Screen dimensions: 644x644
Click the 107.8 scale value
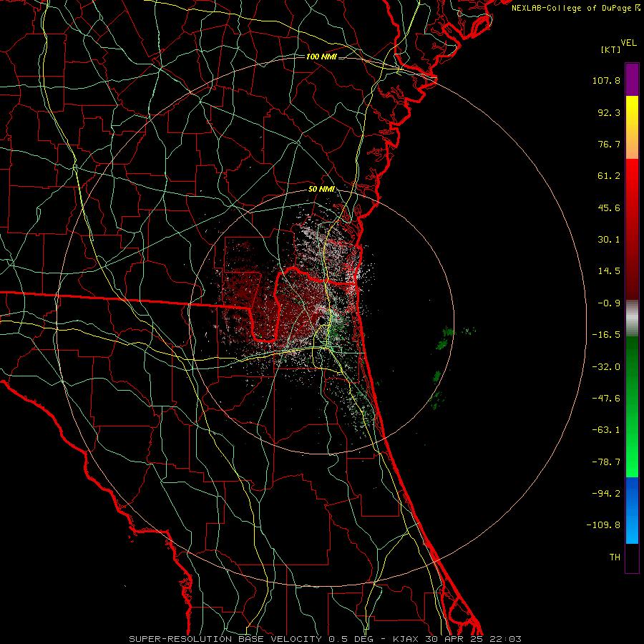point(606,80)
